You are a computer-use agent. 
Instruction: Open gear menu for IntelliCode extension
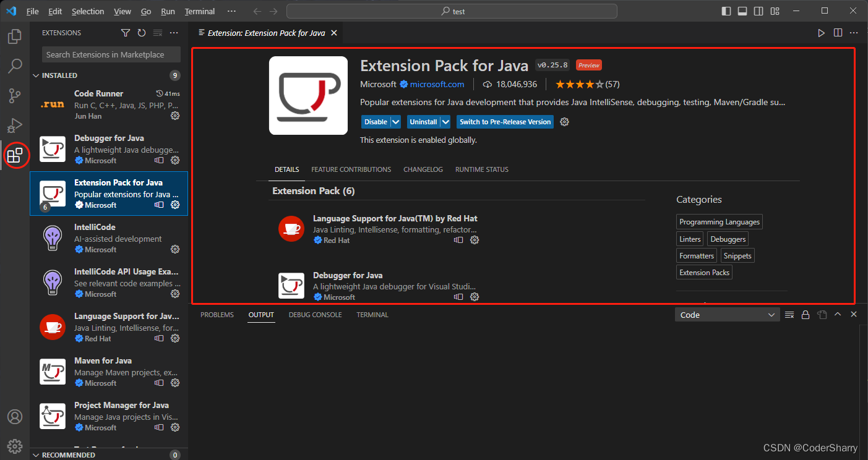coord(175,249)
